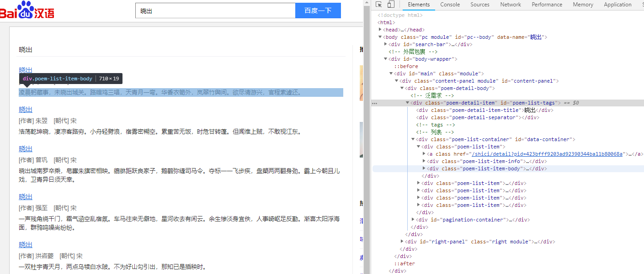Open the Performance tab
Image resolution: width=644 pixels, height=274 pixels.
(x=547, y=5)
